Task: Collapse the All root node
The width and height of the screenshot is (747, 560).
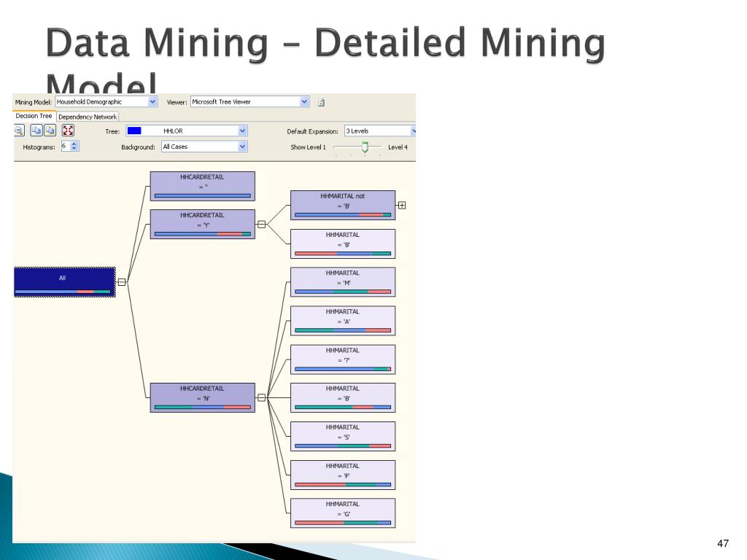Action: [x=122, y=282]
